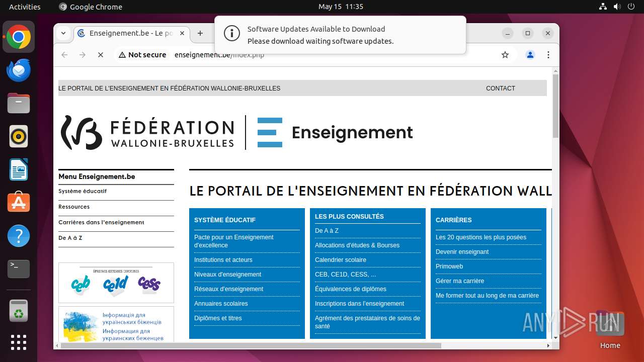
Task: Click the Software Updates notification
Action: [x=340, y=35]
